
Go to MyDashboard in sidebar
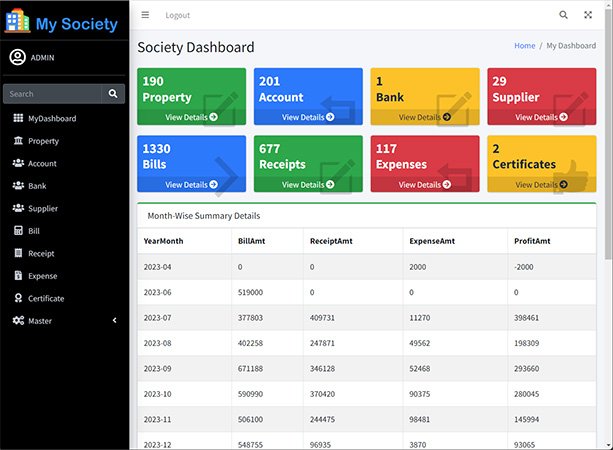click(x=51, y=119)
